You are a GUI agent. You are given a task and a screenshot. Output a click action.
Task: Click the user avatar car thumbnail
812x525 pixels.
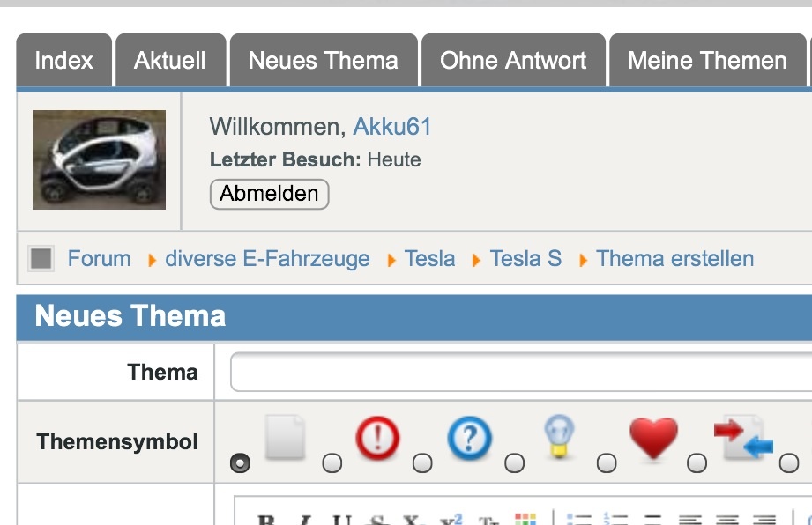tap(99, 159)
